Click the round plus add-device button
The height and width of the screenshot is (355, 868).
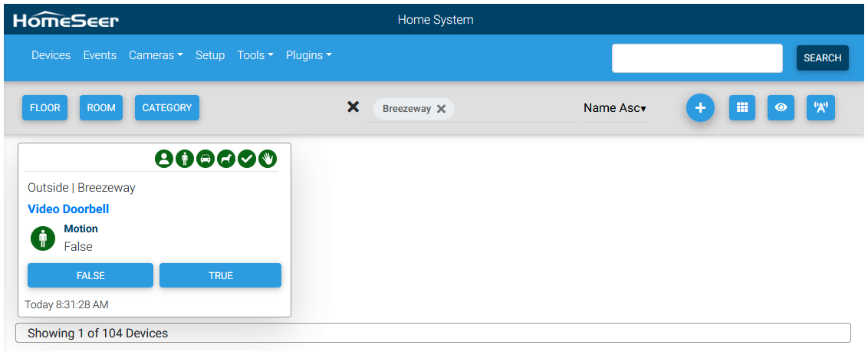coord(700,108)
